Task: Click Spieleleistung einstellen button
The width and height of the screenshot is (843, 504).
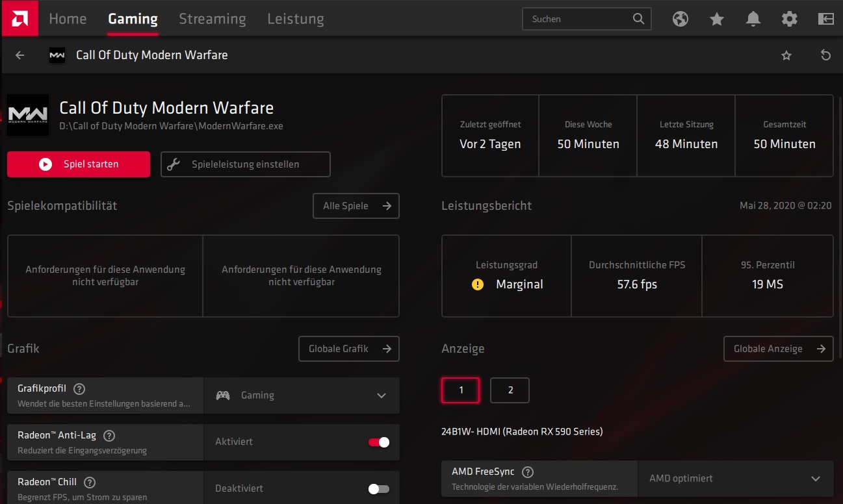Action: pyautogui.click(x=246, y=164)
